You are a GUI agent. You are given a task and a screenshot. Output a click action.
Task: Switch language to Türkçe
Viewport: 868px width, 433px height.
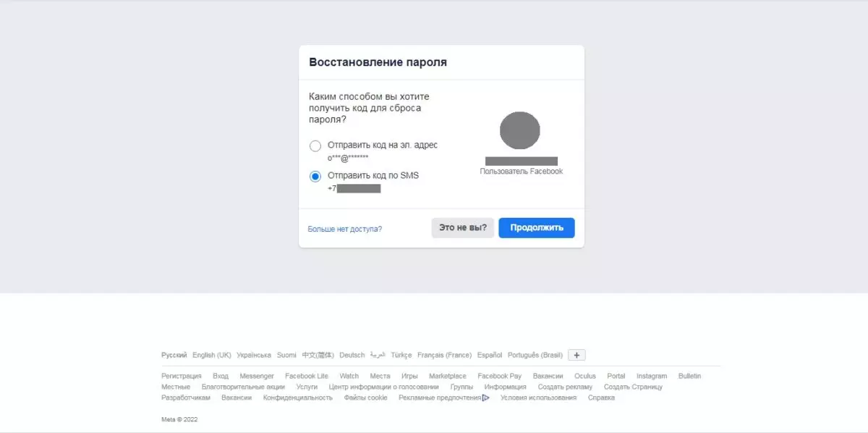(401, 355)
